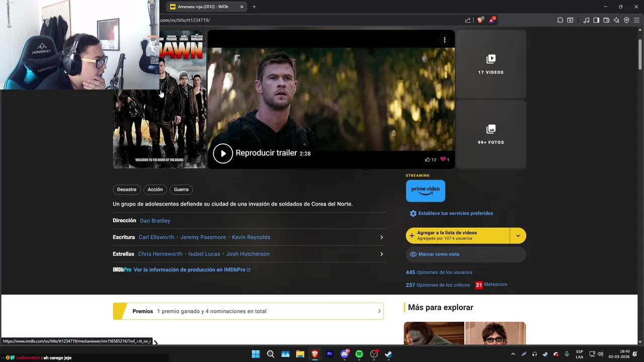This screenshot has height=362, width=644.
Task: Click the microphone icon in system tray
Action: pyautogui.click(x=567, y=354)
